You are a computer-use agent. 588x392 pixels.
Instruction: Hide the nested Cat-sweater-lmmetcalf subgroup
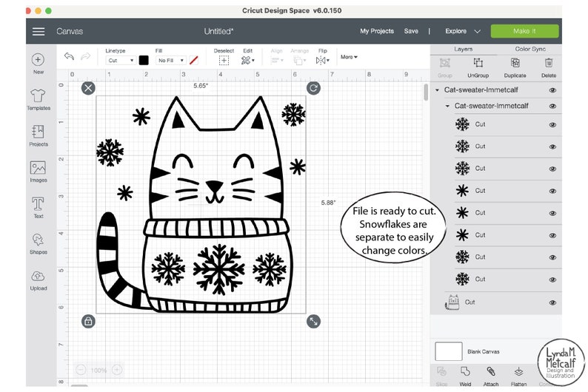tap(552, 107)
